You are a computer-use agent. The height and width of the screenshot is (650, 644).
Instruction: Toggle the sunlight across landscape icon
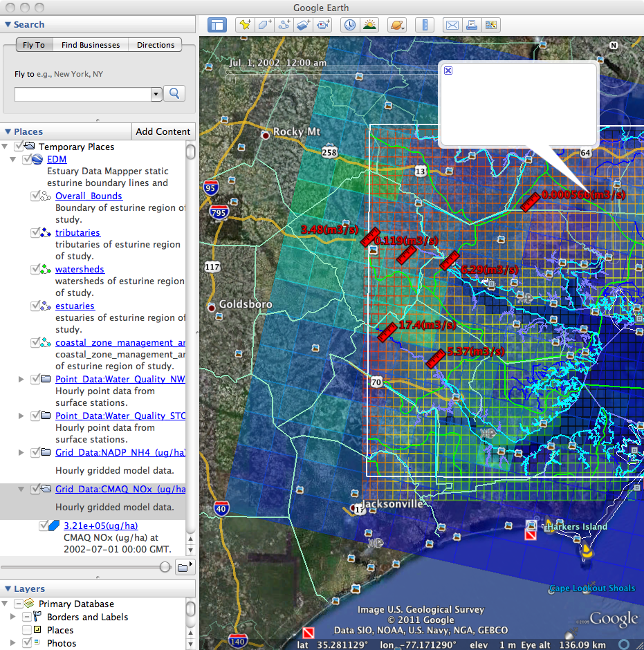[369, 25]
